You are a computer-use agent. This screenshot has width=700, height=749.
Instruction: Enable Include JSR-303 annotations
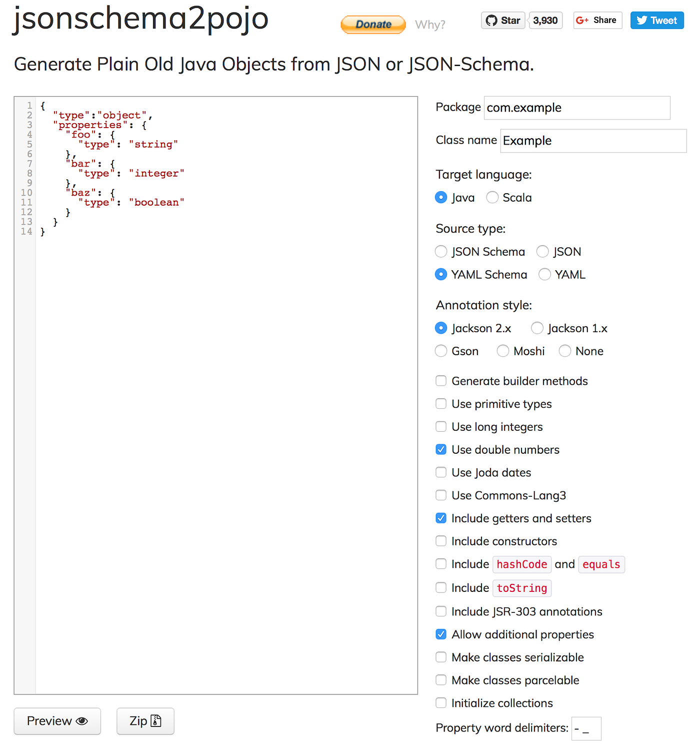point(440,611)
